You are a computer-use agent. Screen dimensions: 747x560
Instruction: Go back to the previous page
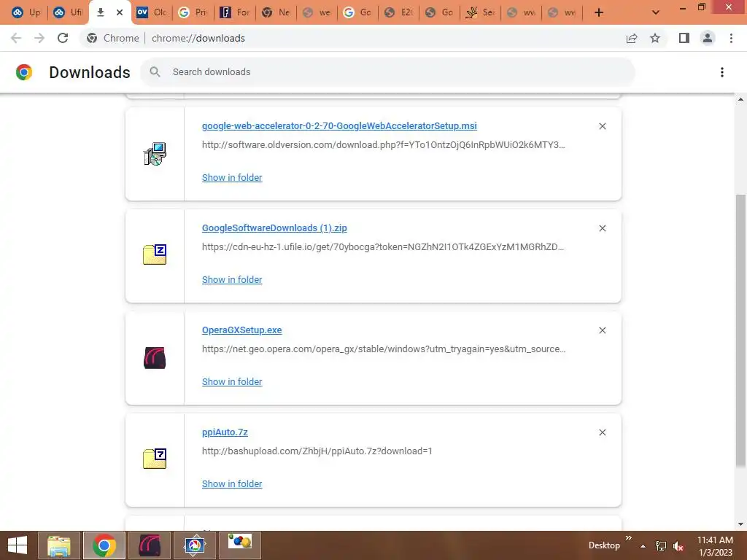click(16, 38)
